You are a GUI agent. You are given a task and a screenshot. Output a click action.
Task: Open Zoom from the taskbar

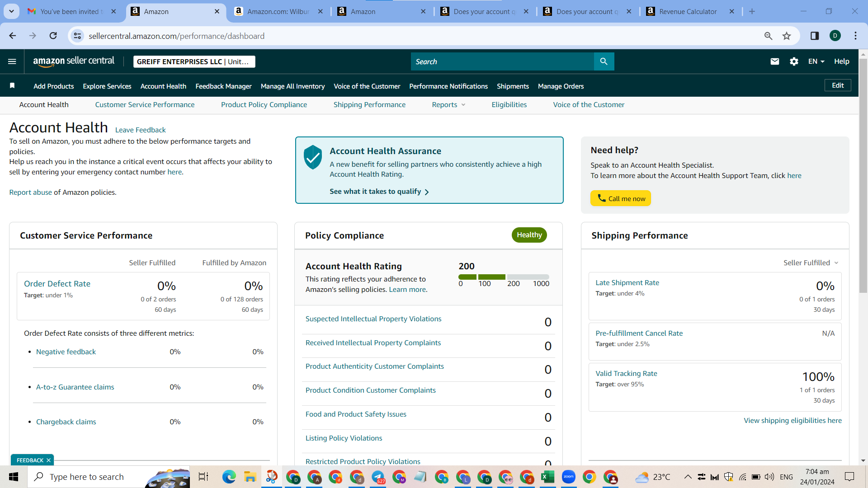point(569,477)
